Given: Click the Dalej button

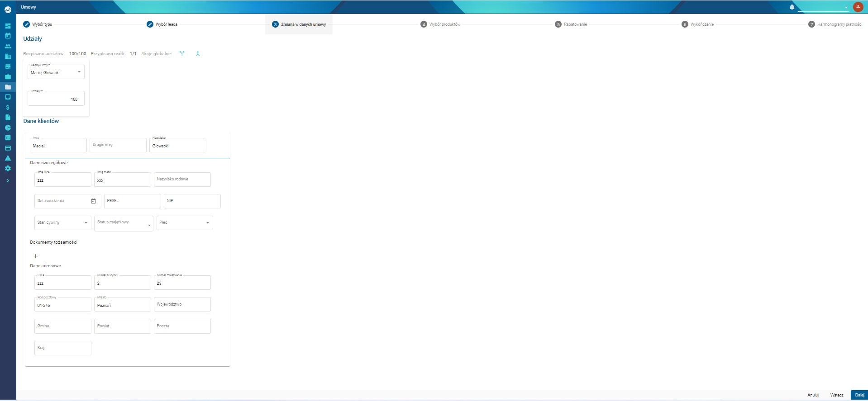Looking at the screenshot, I should point(859,395).
